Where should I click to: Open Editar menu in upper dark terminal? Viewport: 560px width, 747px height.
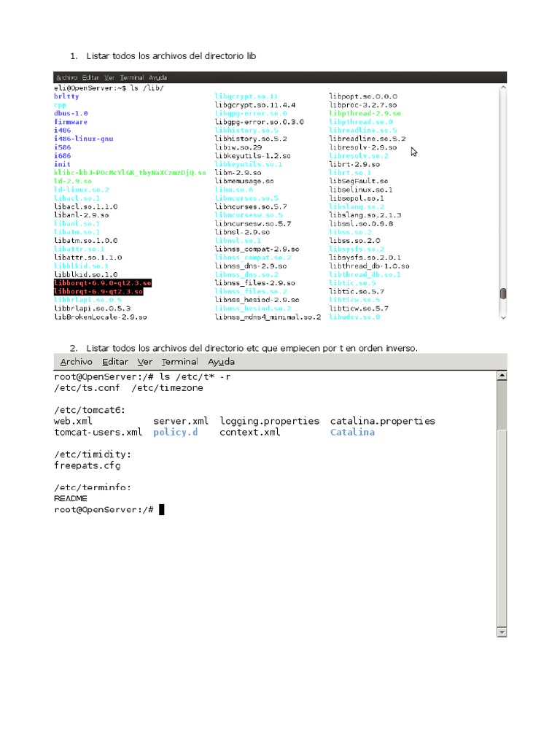pos(90,77)
